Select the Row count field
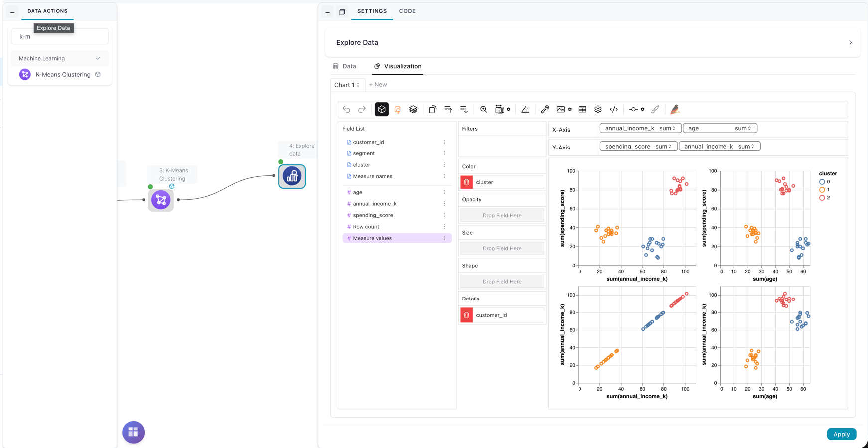 pyautogui.click(x=397, y=227)
